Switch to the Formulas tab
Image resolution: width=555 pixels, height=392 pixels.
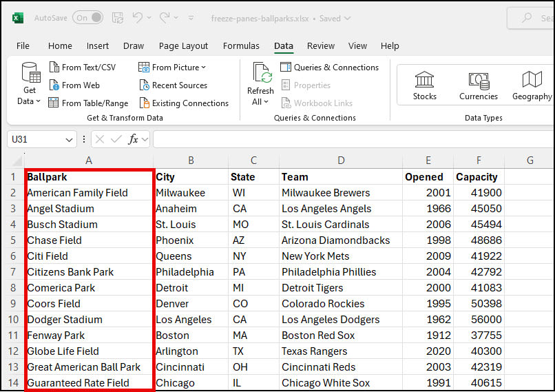tap(241, 45)
